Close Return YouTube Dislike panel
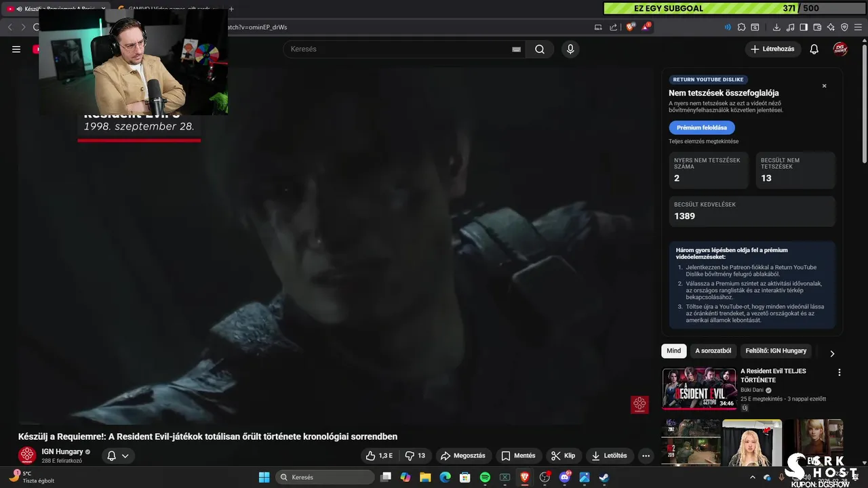The width and height of the screenshot is (868, 488). [x=825, y=86]
